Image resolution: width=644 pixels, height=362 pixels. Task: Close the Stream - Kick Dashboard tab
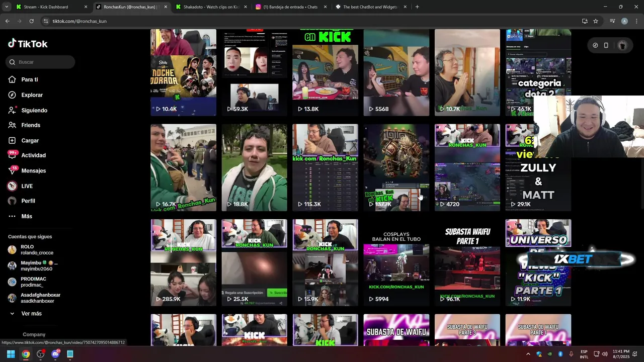[86, 7]
